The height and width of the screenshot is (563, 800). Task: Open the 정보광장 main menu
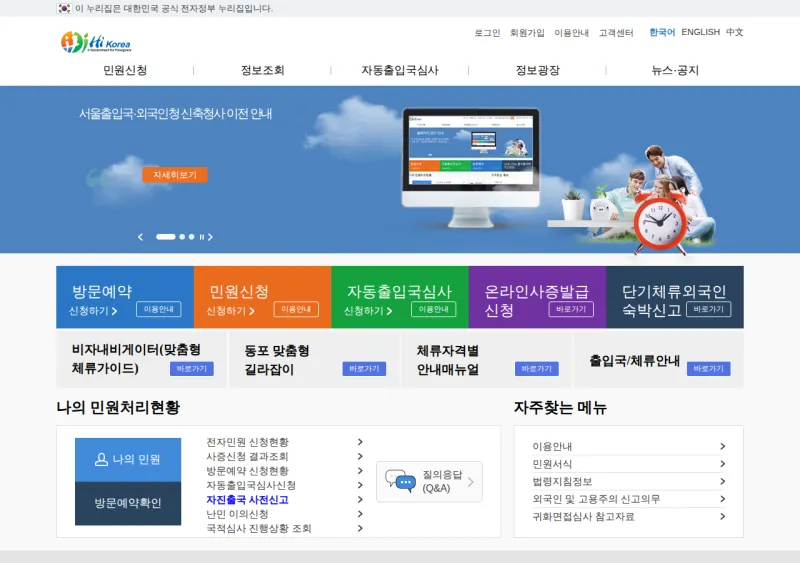click(x=537, y=70)
